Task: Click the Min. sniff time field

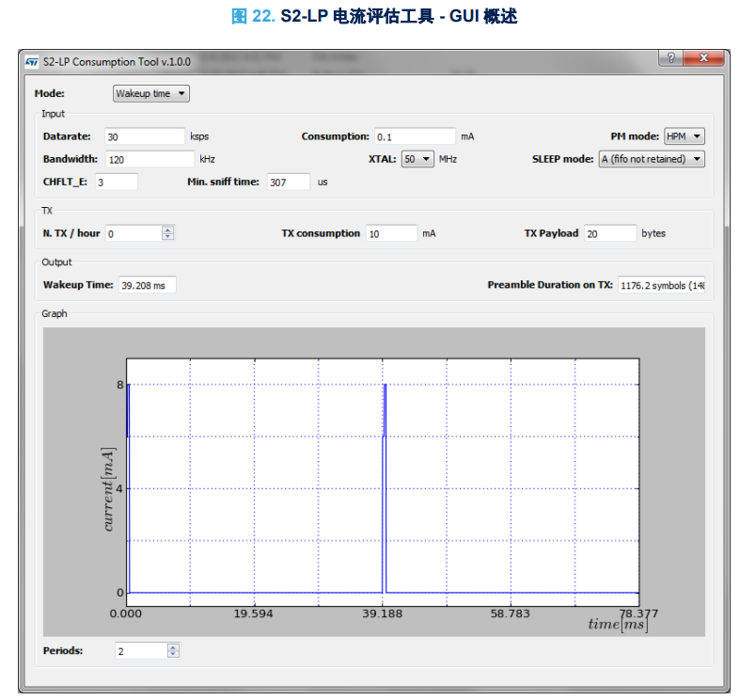Action: (x=287, y=182)
